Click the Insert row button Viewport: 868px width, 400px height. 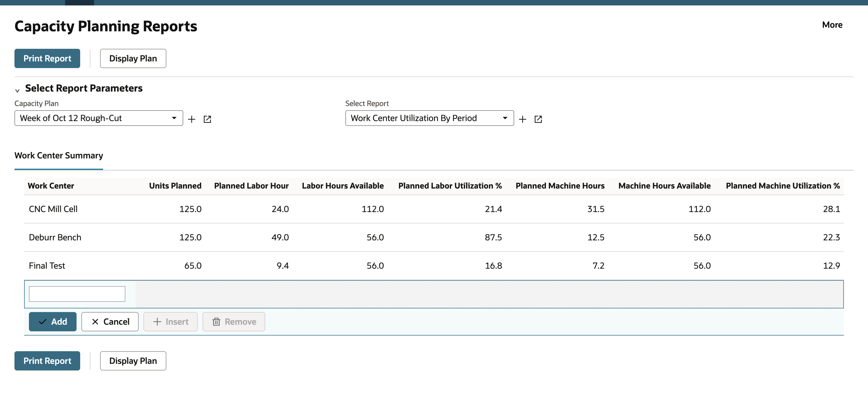coord(171,322)
